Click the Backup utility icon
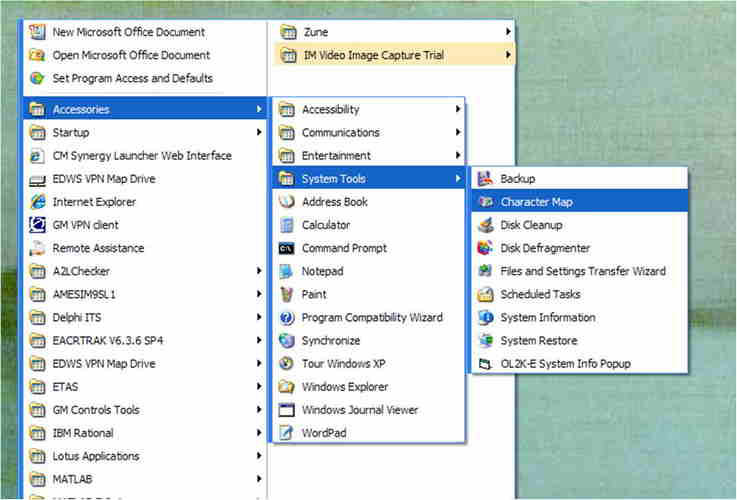 click(486, 179)
